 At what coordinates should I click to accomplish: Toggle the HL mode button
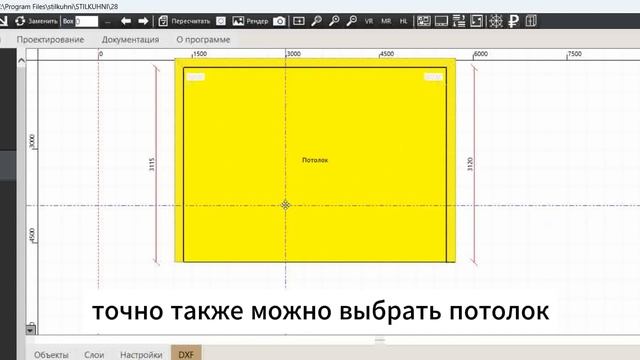[403, 21]
